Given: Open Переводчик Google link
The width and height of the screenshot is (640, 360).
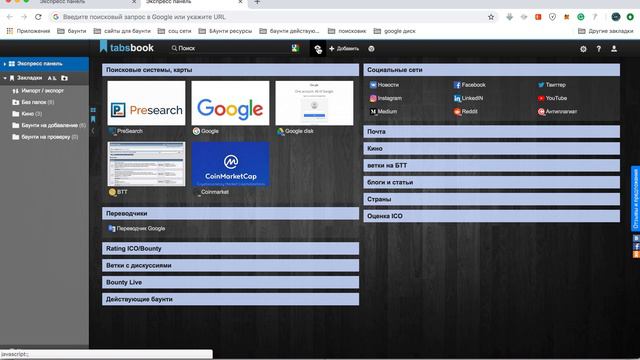Looking at the screenshot, I should pyautogui.click(x=137, y=229).
